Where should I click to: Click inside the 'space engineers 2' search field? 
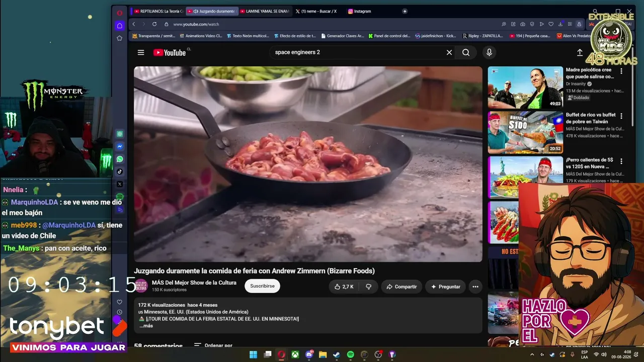coord(357,52)
